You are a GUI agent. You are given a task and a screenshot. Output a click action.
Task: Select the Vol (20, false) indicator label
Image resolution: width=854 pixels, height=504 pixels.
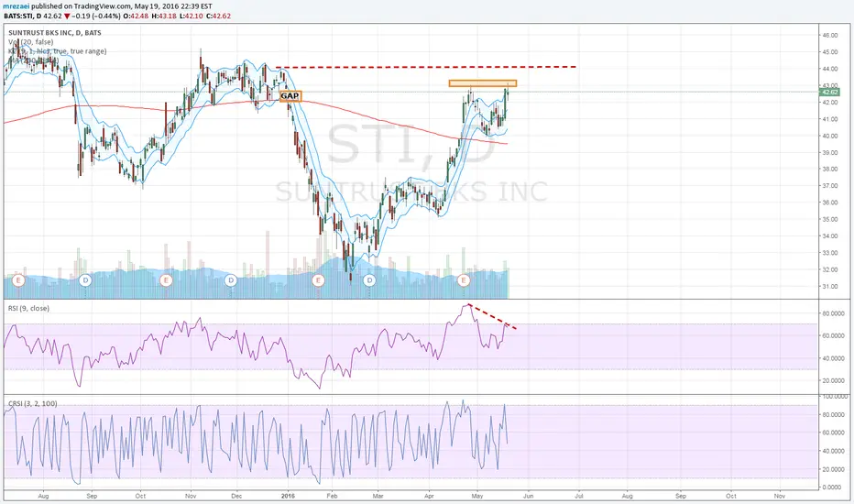coord(31,42)
